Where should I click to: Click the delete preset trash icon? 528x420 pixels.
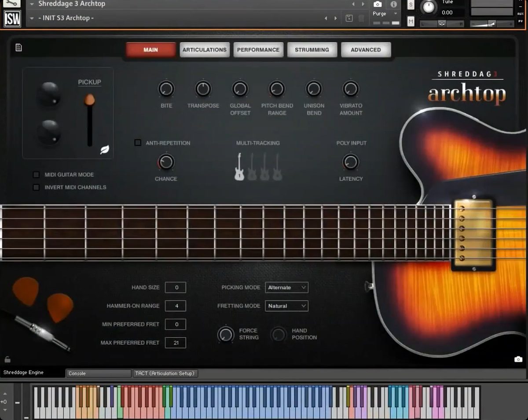click(x=361, y=18)
